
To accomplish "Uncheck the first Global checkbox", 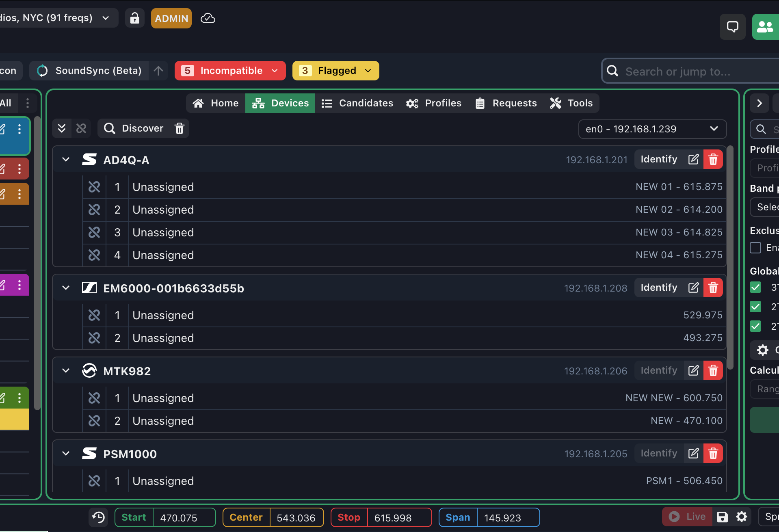I will [755, 288].
